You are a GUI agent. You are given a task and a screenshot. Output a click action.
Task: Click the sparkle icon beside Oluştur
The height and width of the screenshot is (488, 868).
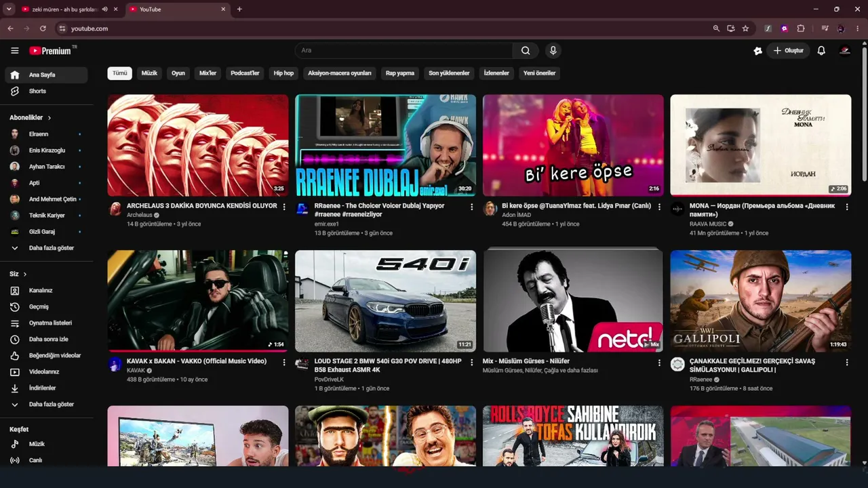[x=757, y=50]
